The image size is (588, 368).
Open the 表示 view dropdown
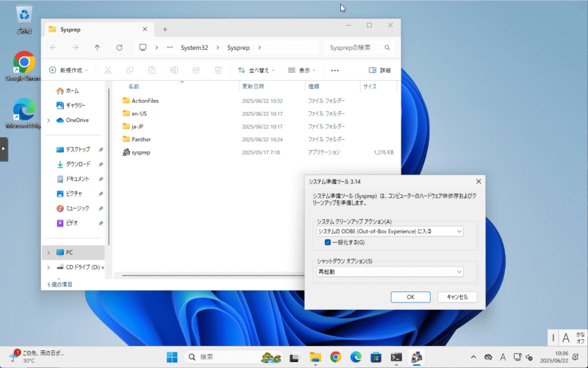(x=302, y=70)
